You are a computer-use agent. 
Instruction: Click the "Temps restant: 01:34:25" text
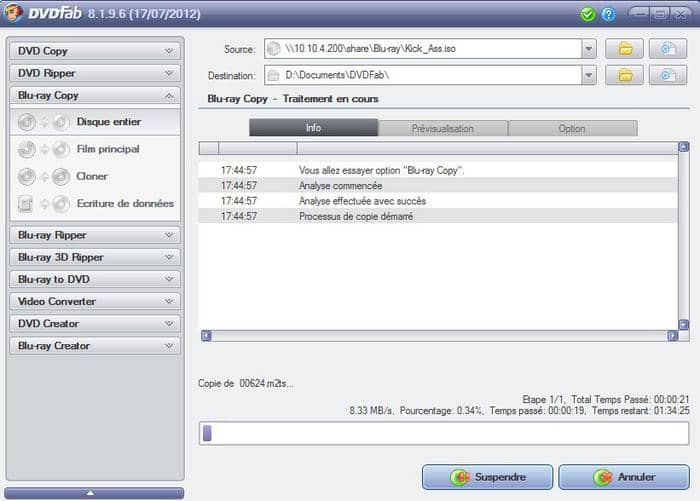pos(641,410)
